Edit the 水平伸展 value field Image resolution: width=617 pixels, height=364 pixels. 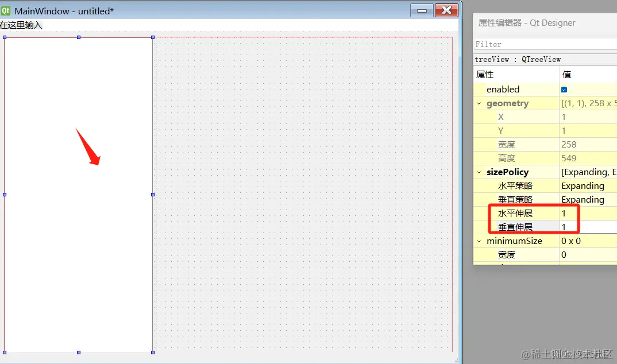588,214
